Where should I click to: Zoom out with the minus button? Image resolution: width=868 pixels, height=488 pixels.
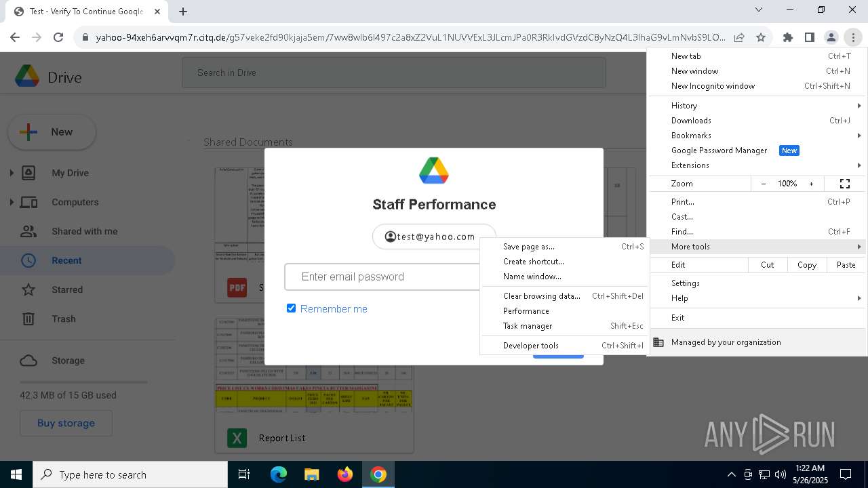pos(764,184)
